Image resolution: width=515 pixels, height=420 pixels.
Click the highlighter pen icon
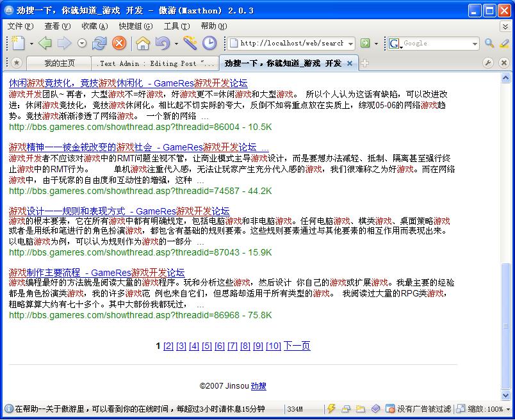tap(505, 43)
